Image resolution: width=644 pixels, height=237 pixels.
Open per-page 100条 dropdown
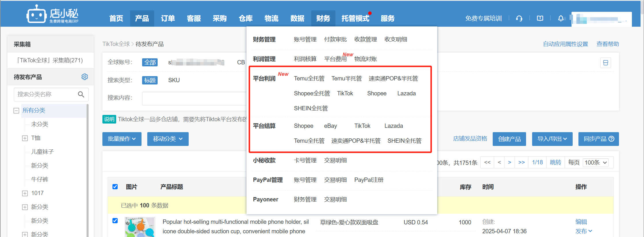click(596, 163)
